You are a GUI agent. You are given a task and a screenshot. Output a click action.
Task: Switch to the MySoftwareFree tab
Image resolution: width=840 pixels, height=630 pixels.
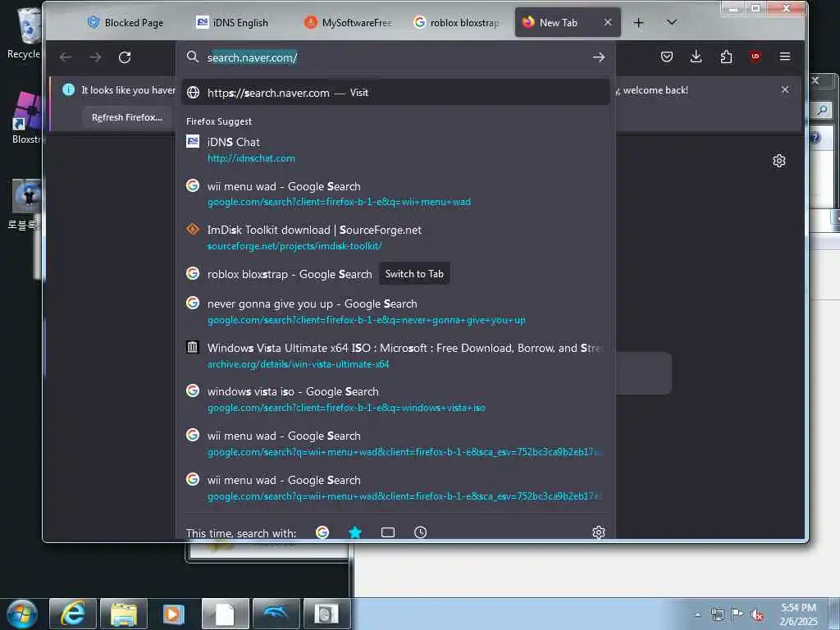[x=348, y=22]
